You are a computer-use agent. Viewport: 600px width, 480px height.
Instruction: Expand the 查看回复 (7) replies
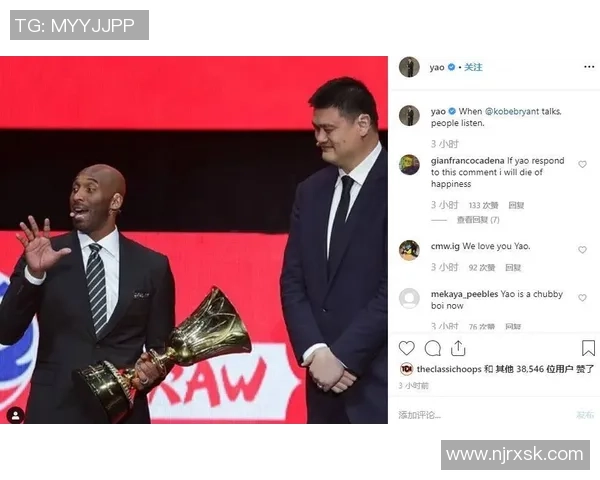478,220
